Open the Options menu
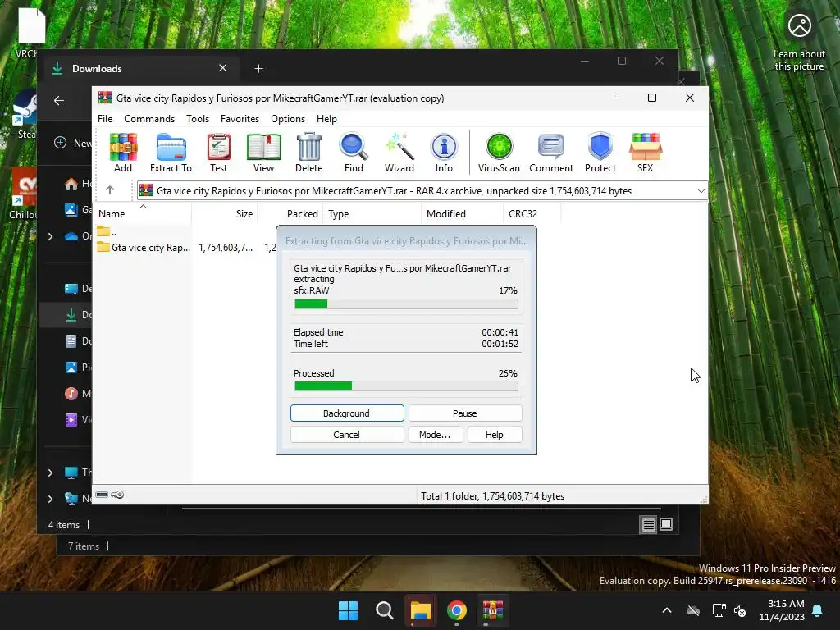Image resolution: width=840 pixels, height=630 pixels. click(288, 119)
